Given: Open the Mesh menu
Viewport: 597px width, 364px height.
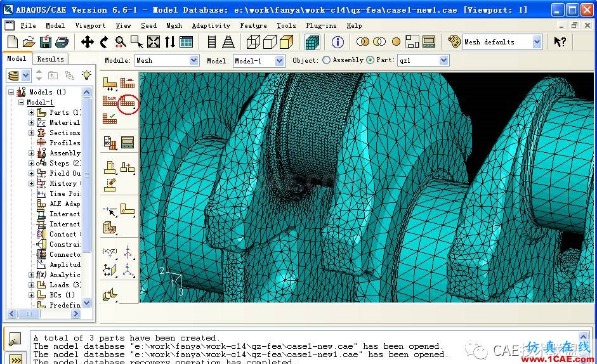Looking at the screenshot, I should 174,26.
